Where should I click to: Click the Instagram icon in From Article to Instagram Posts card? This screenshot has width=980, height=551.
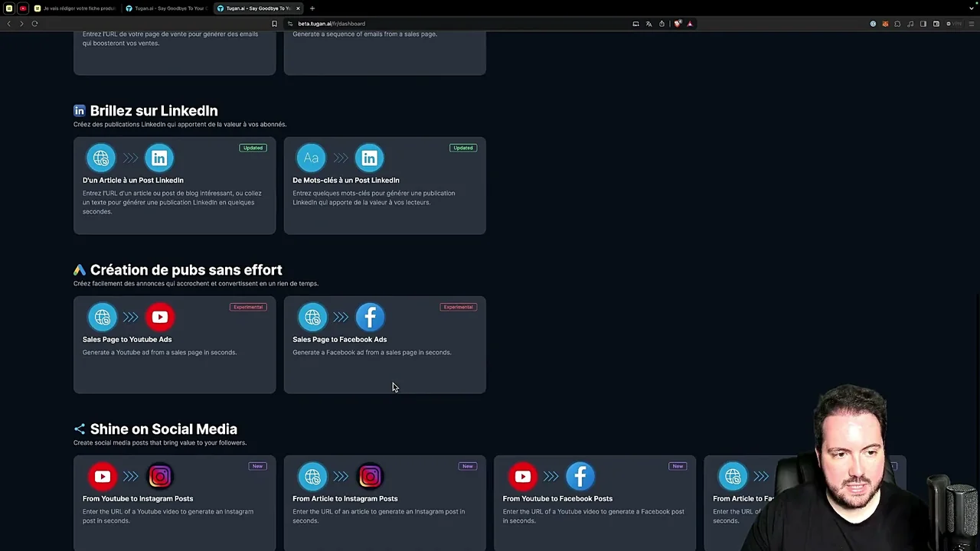coord(370,476)
